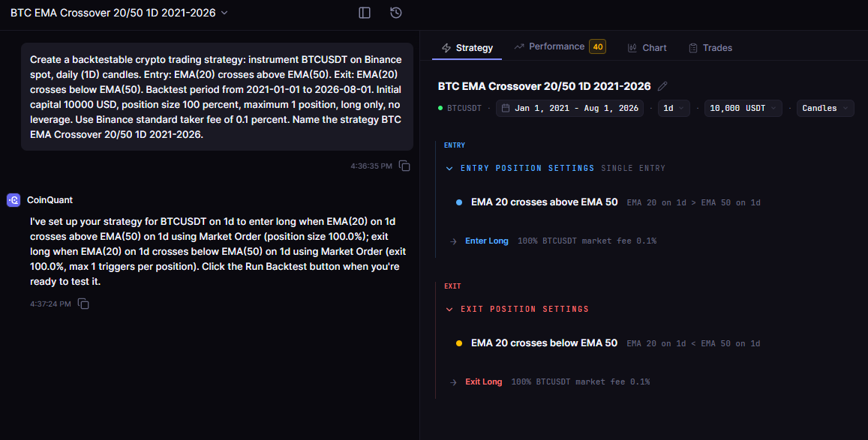868x440 pixels.
Task: Click the blue entry condition dot
Action: [x=459, y=202]
